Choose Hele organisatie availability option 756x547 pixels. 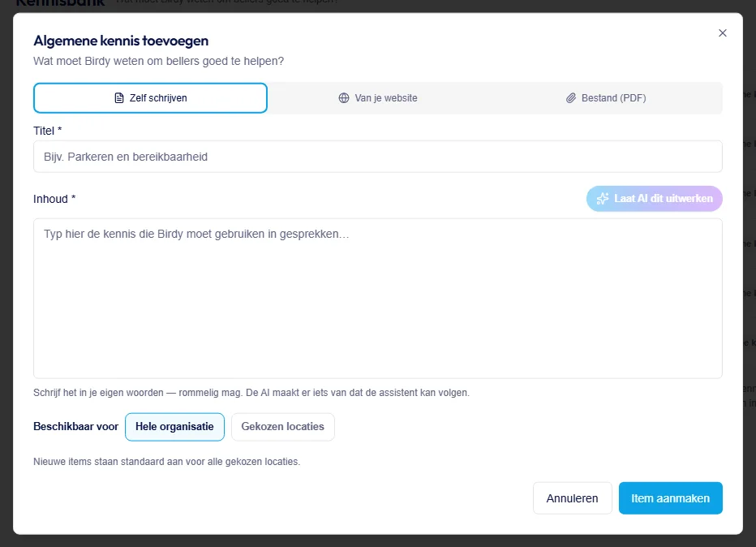pos(174,427)
